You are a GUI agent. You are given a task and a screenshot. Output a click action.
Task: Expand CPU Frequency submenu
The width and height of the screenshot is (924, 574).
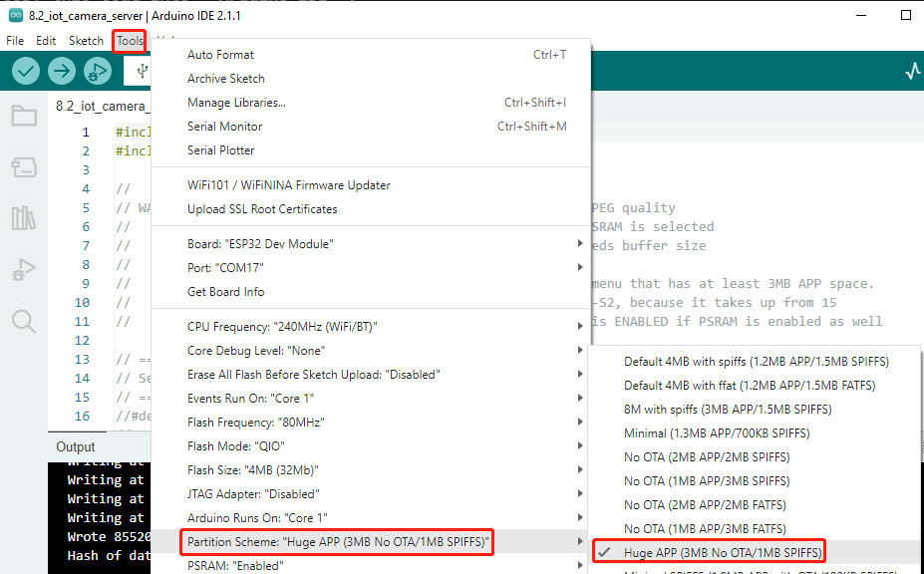pyautogui.click(x=371, y=327)
